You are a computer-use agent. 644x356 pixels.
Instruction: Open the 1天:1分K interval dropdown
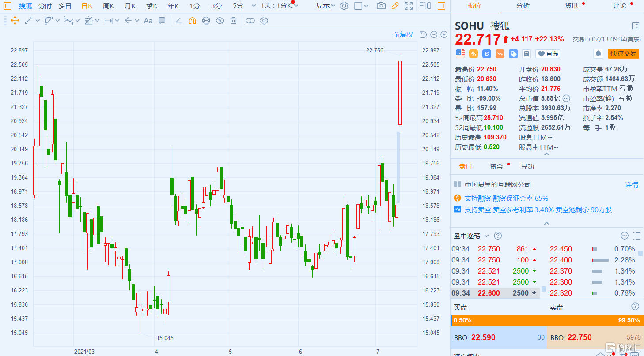279,6
